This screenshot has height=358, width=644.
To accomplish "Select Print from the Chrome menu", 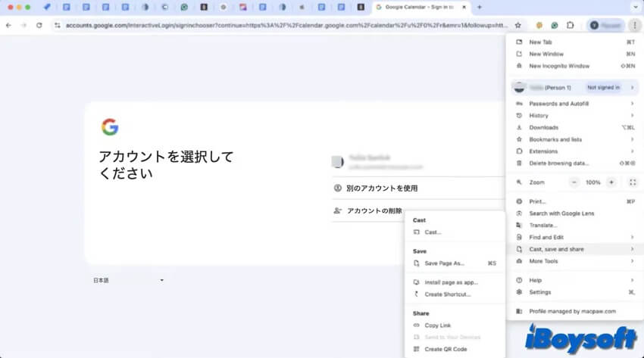I will pyautogui.click(x=575, y=201).
